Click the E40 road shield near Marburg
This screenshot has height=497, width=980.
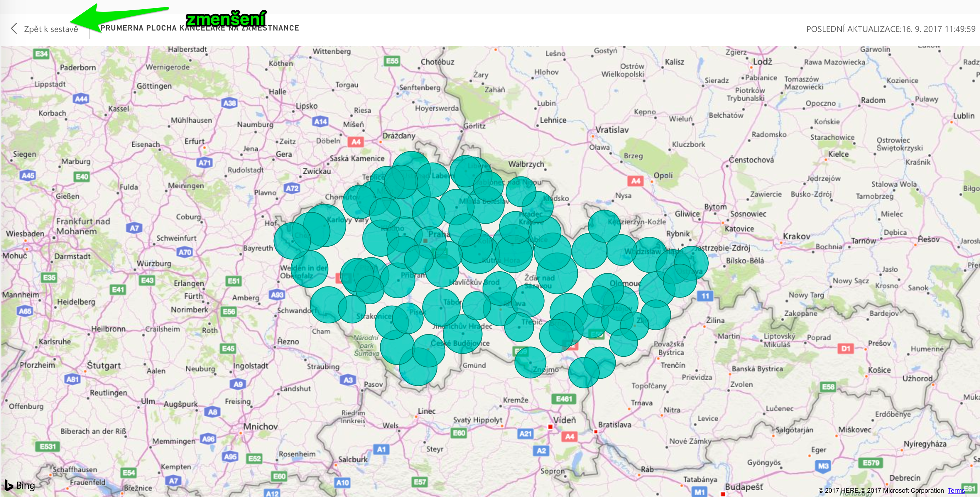click(x=82, y=176)
